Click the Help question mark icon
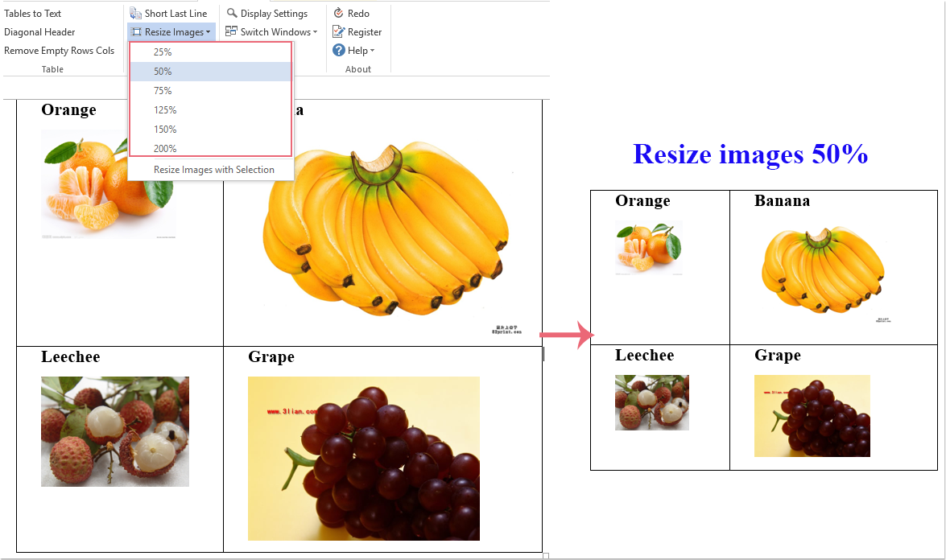The width and height of the screenshot is (946, 560). tap(339, 51)
